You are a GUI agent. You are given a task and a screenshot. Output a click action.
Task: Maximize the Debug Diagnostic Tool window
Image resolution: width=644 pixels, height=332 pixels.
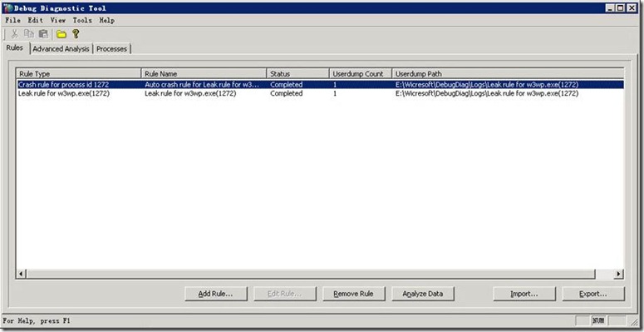(622, 8)
